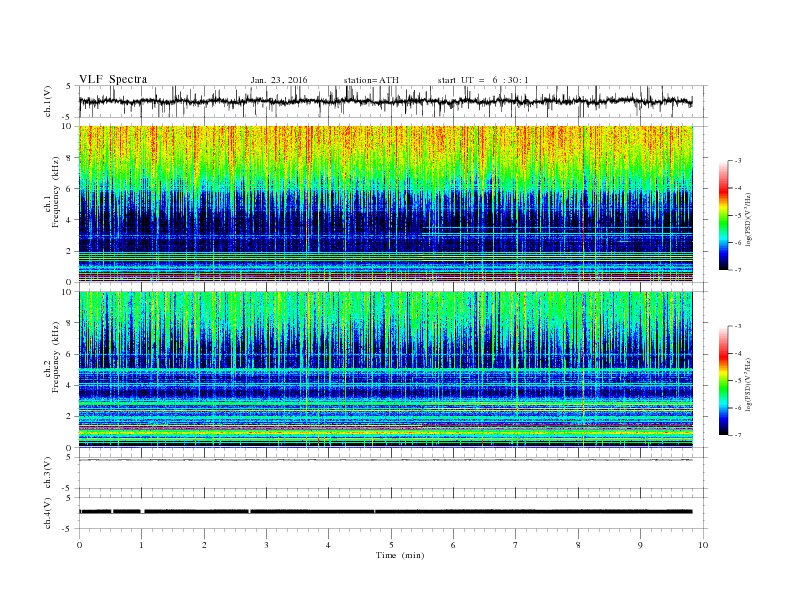Click the time axis tick label "10"
Image resolution: width=792 pixels, height=612 pixels.
(703, 545)
